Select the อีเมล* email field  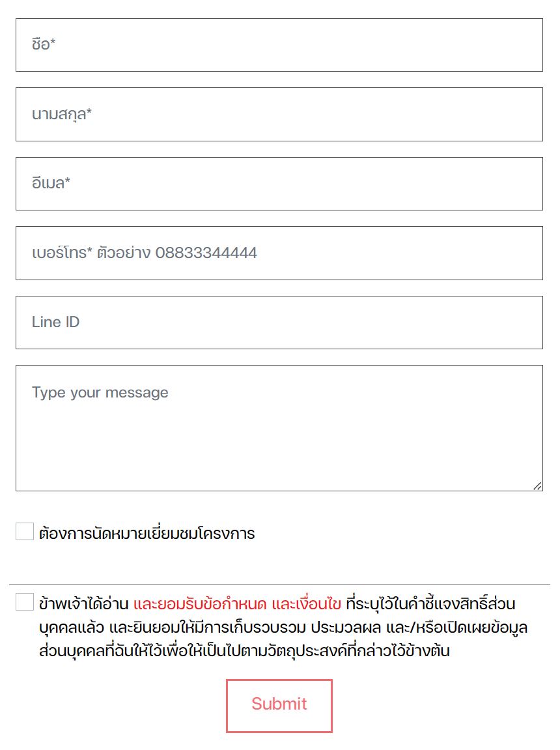click(279, 184)
